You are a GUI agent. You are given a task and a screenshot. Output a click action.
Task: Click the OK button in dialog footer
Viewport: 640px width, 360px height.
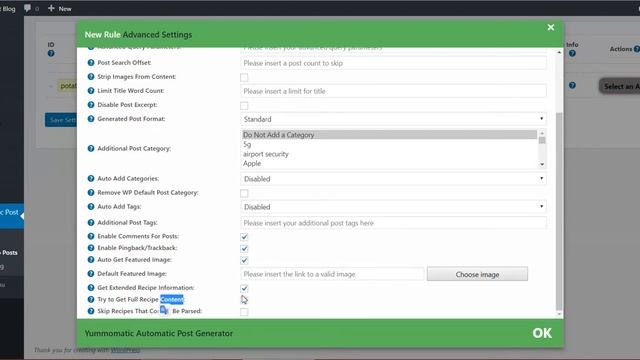(x=542, y=333)
